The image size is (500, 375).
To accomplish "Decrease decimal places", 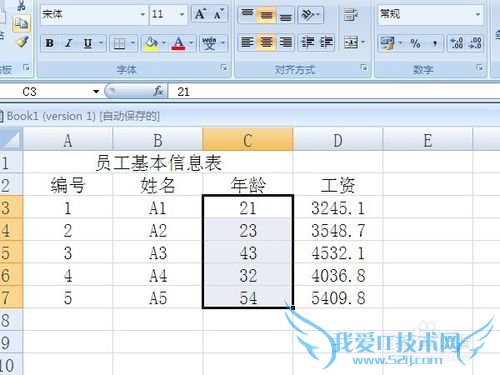I will [475, 43].
